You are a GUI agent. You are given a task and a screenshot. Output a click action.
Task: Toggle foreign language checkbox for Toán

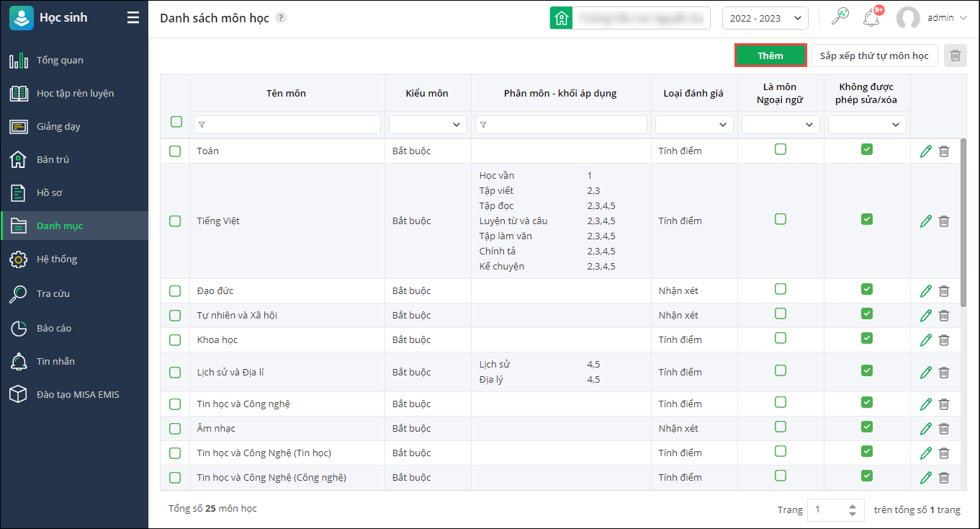point(781,149)
